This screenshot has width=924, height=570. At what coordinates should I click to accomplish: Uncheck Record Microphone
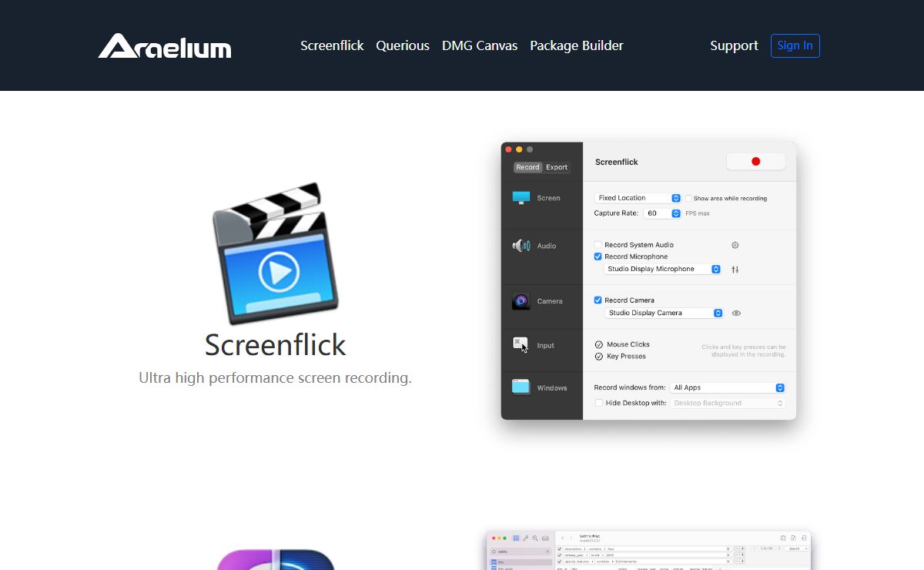tap(598, 256)
